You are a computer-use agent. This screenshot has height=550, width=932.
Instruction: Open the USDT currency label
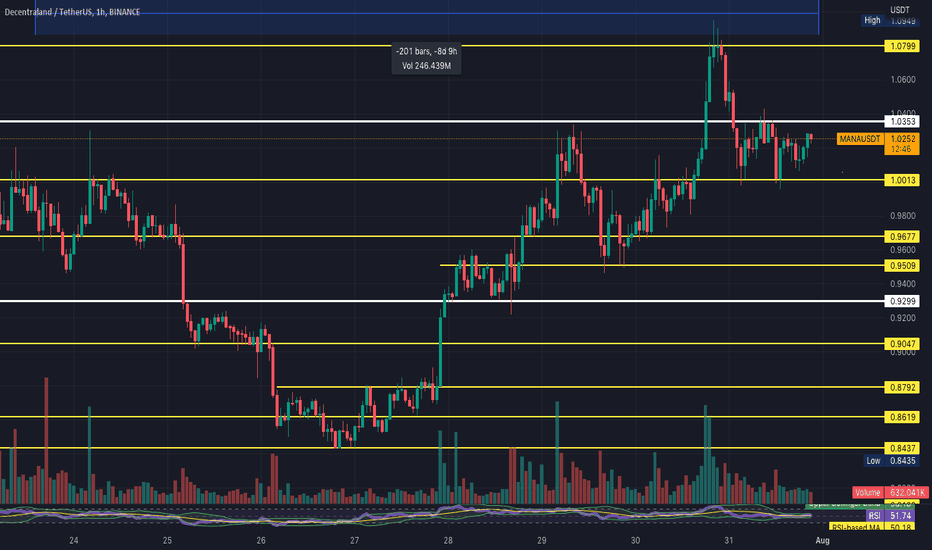pos(899,10)
